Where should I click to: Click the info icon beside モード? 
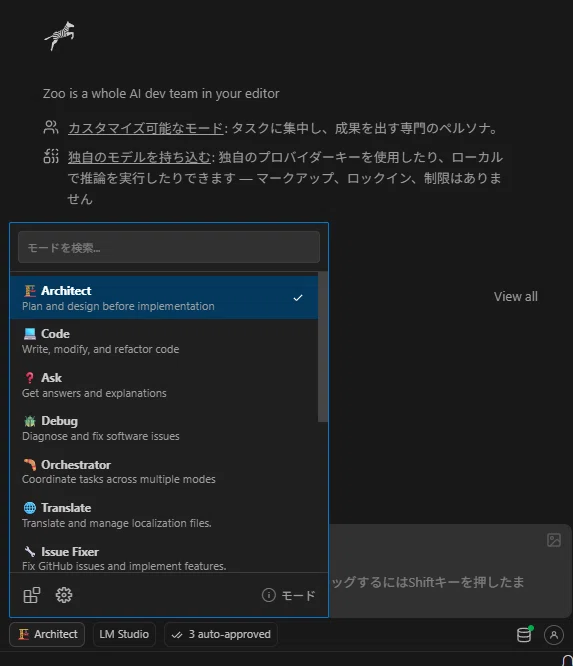coord(268,595)
